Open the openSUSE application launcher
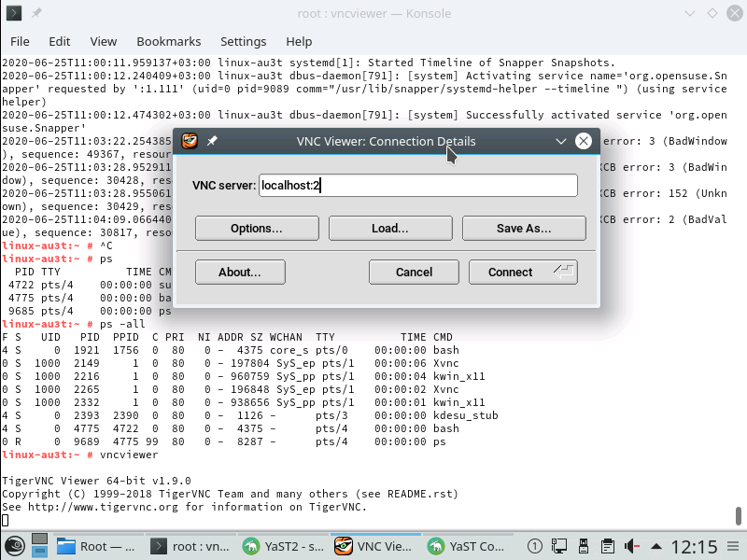This screenshot has height=560, width=747. pyautogui.click(x=15, y=546)
